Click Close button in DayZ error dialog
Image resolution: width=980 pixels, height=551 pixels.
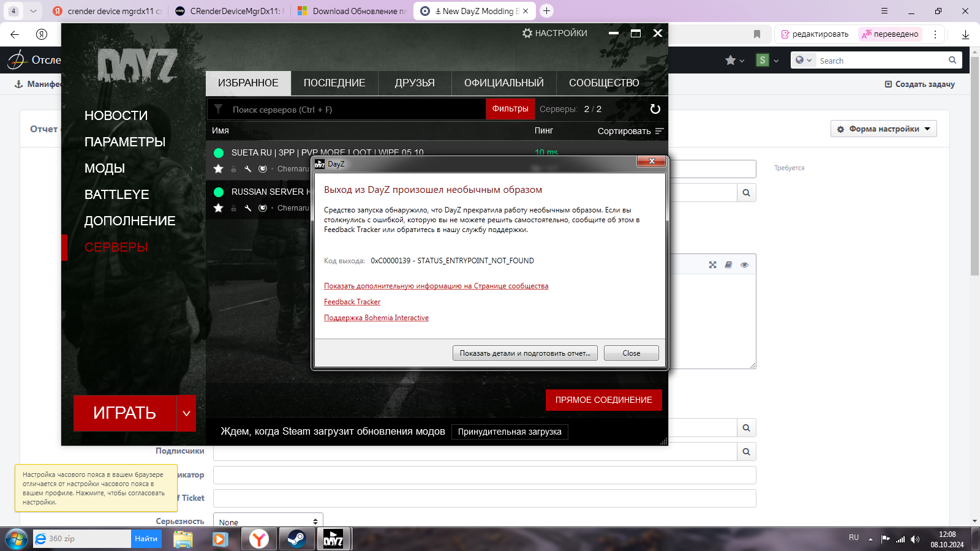pyautogui.click(x=631, y=353)
